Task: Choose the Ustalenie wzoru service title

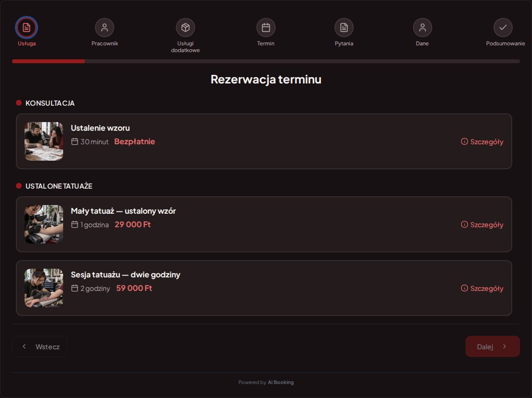Action: pos(100,128)
